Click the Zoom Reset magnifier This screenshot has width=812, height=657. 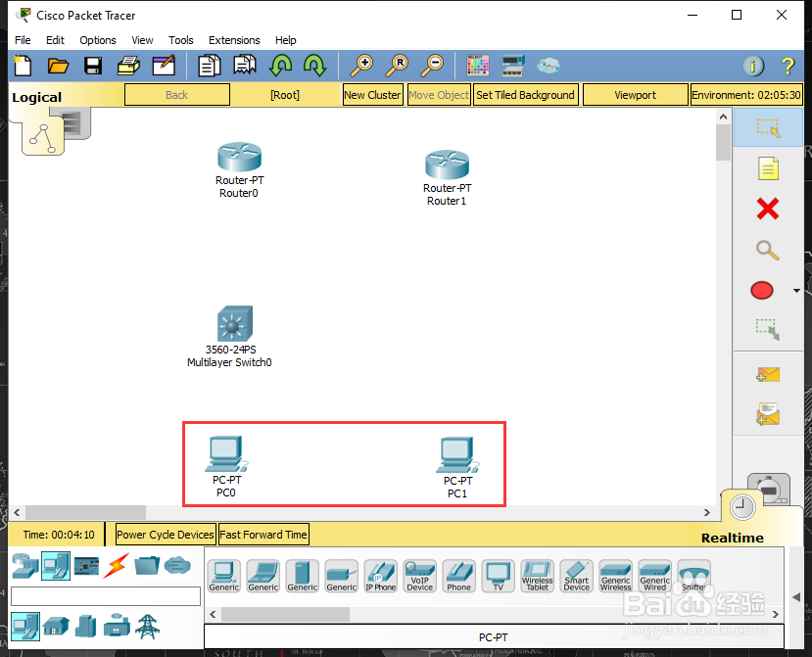pyautogui.click(x=397, y=66)
